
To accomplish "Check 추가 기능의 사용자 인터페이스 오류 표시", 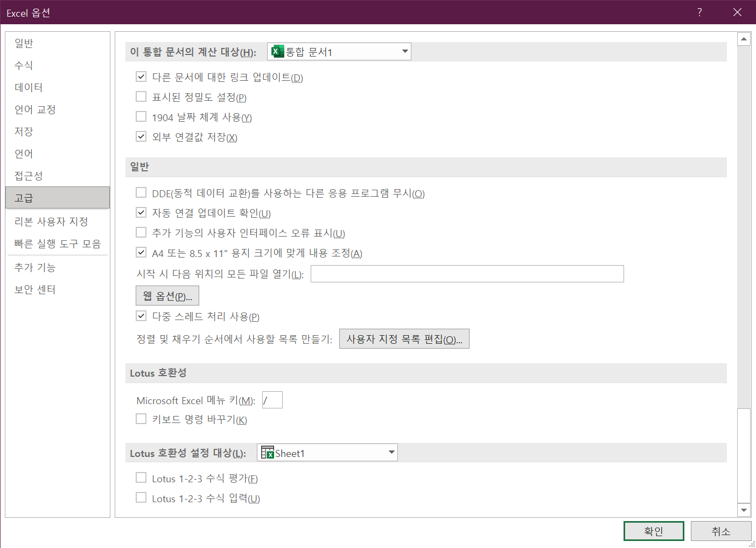I will pos(141,233).
